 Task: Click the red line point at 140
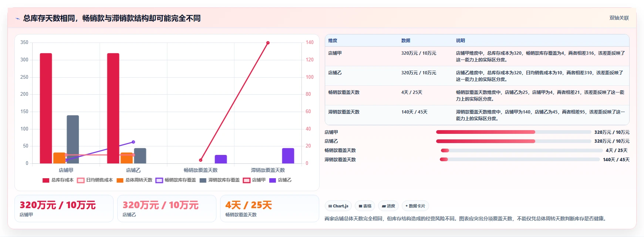[268, 43]
